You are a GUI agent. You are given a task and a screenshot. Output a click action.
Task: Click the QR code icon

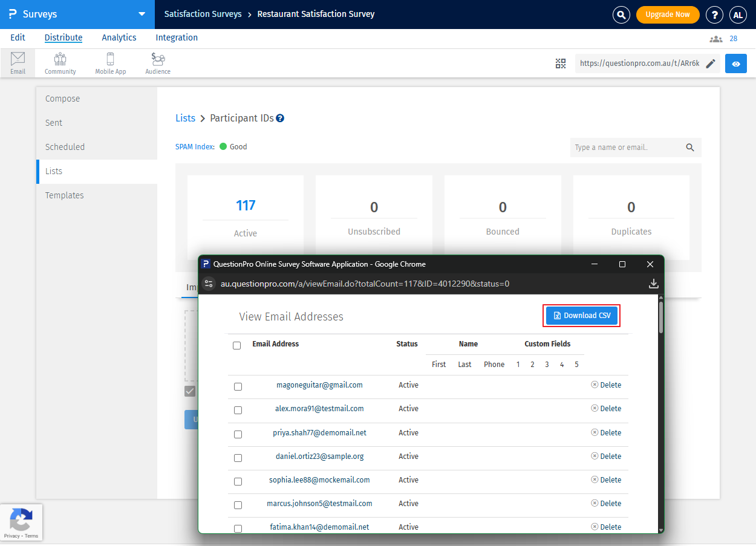point(561,63)
